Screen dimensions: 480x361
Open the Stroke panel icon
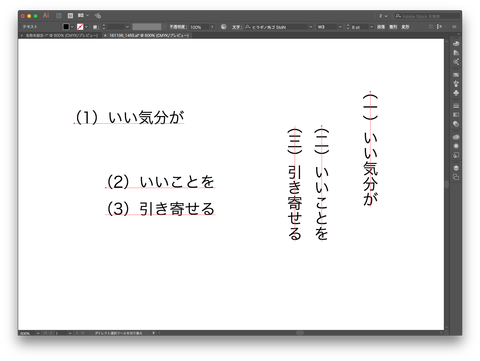[x=456, y=106]
